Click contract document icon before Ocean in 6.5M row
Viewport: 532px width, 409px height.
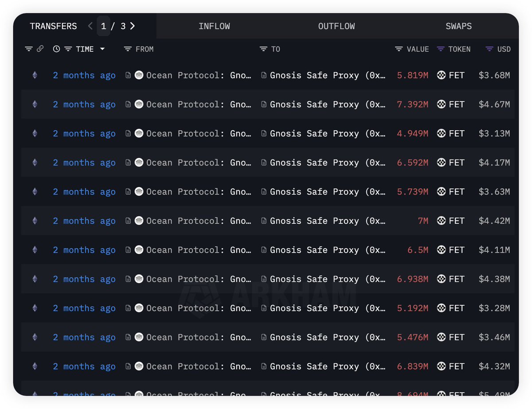[128, 250]
